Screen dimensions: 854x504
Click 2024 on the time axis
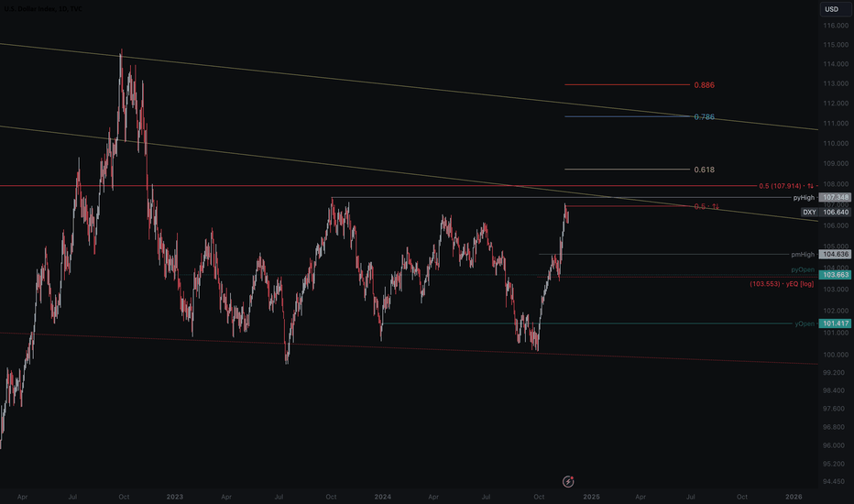pyautogui.click(x=382, y=497)
